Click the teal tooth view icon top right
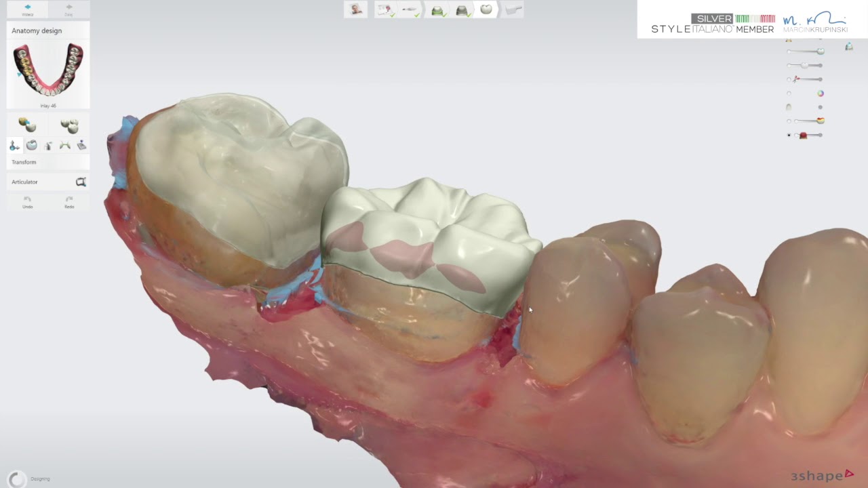The width and height of the screenshot is (868, 488). 849,46
